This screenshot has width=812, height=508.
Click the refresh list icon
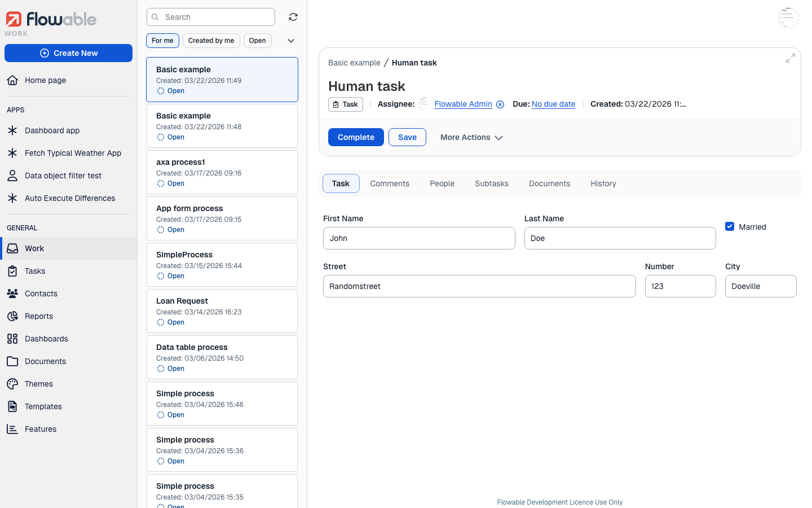click(x=293, y=17)
